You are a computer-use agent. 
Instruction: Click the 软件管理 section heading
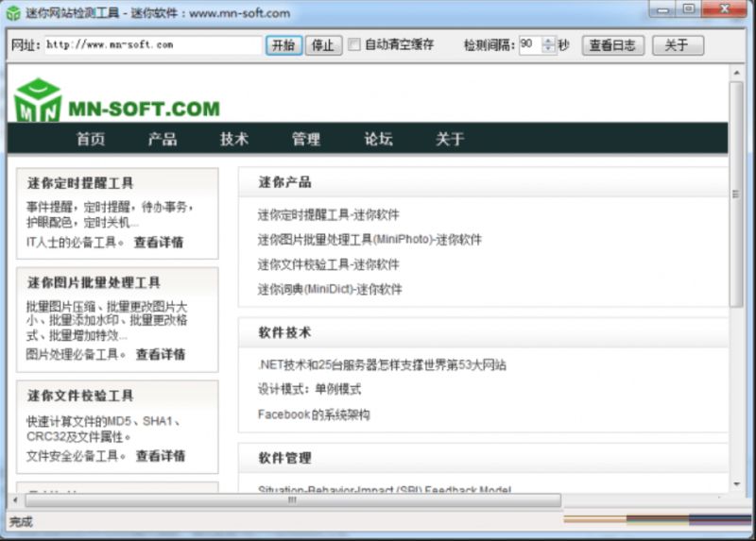click(285, 458)
